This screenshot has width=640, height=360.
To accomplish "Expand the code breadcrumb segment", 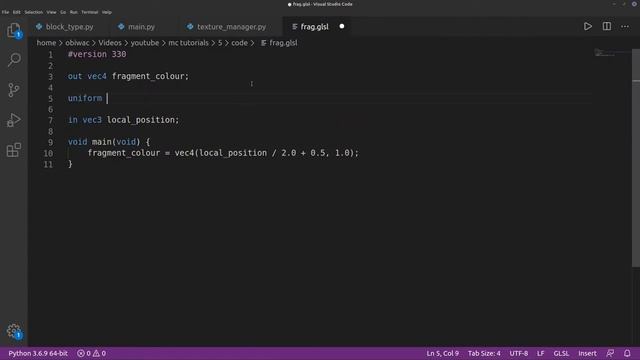I will coord(239,43).
